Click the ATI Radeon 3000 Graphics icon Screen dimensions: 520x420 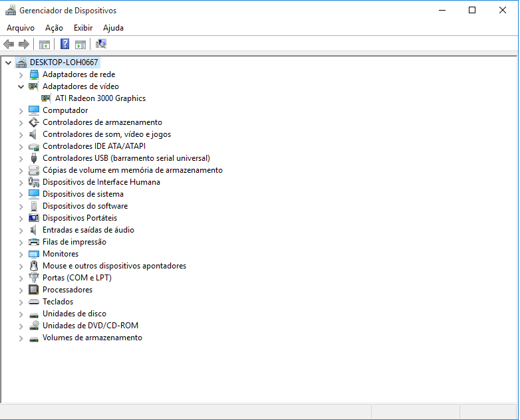point(46,98)
